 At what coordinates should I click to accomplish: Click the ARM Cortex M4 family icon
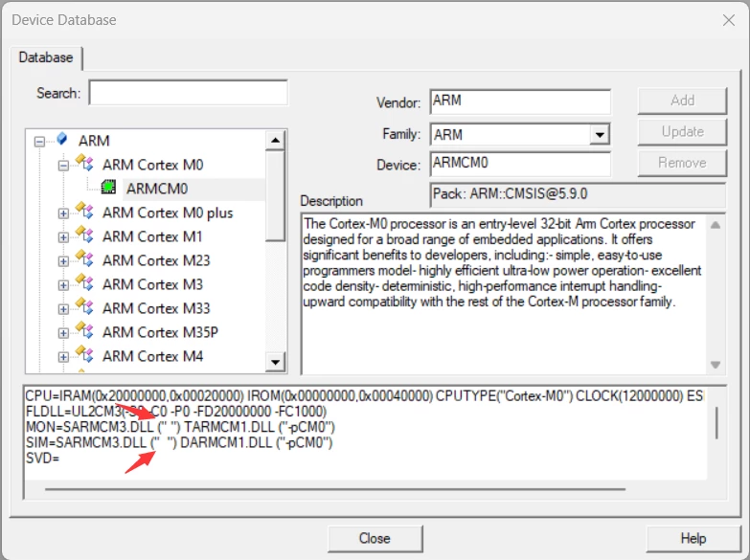coord(84,354)
